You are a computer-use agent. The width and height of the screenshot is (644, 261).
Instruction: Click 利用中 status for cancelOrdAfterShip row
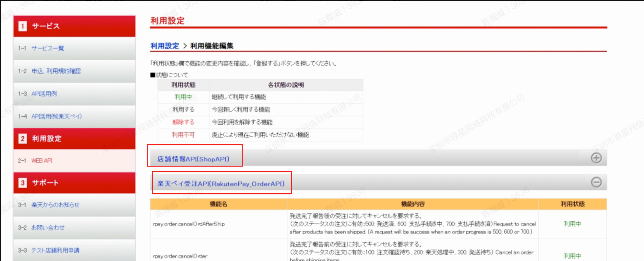pos(572,224)
